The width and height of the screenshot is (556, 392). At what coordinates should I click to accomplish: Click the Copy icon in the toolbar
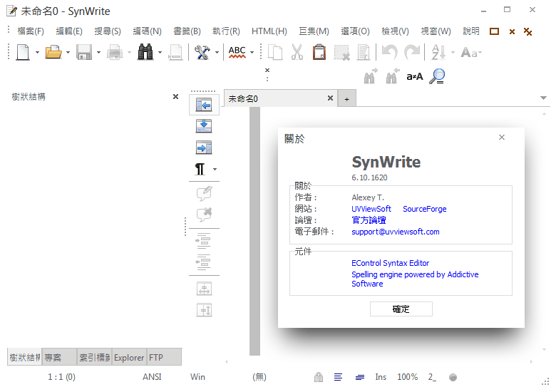coord(275,53)
